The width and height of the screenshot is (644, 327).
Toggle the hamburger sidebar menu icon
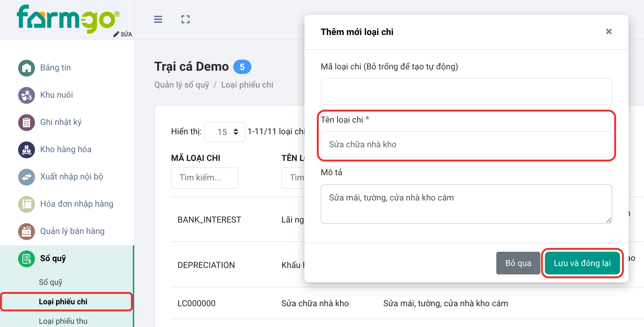[x=158, y=19]
